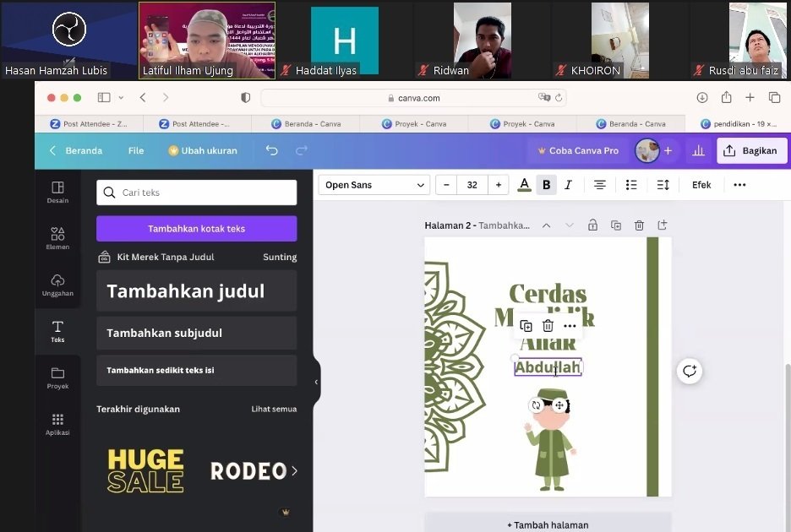791x532 pixels.
Task: Expand the Open Sans font dropdown
Action: coord(374,185)
